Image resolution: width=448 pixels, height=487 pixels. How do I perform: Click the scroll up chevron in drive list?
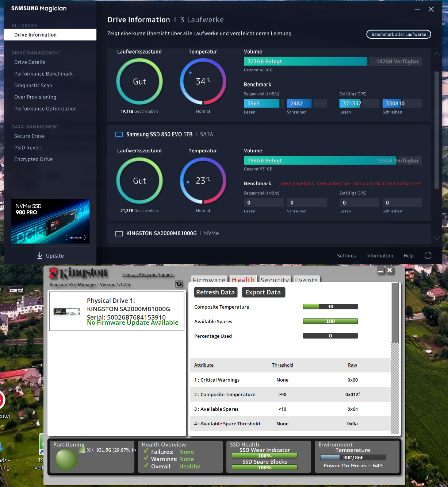point(437,54)
